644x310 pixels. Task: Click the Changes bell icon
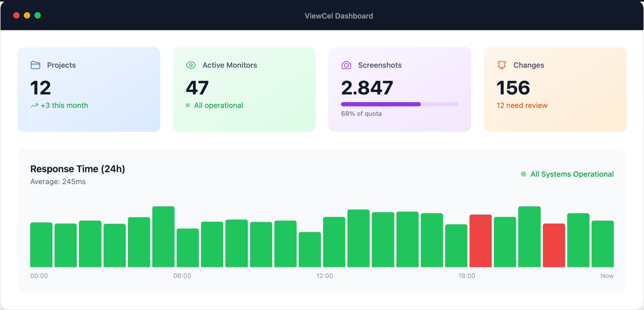coord(502,65)
